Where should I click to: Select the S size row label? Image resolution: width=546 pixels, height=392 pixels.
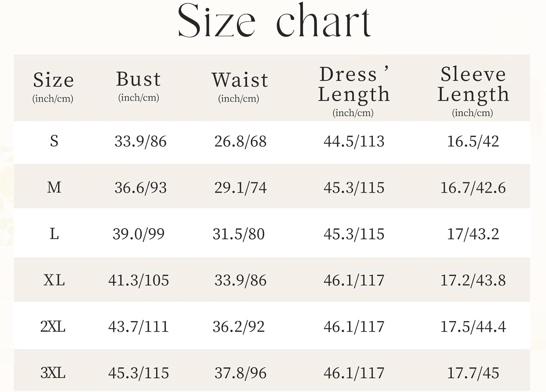click(54, 141)
